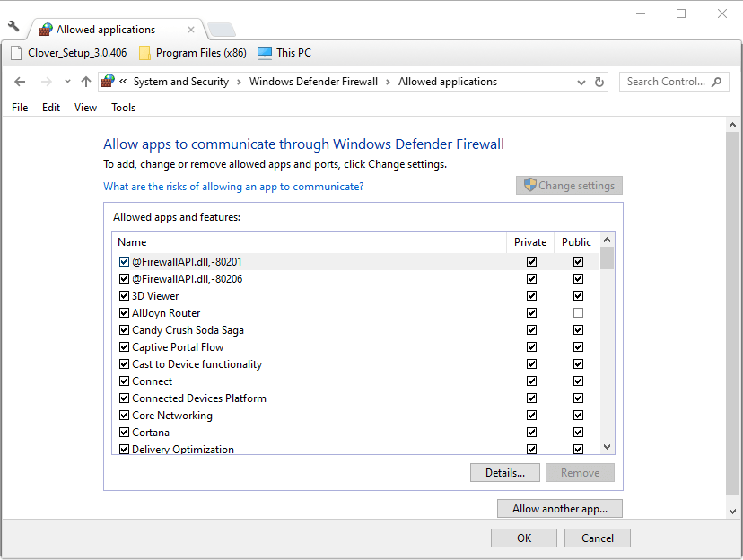Viewport: 743px width, 560px height.
Task: Expand hidden breadcrumb path chevrons
Action: (x=123, y=82)
